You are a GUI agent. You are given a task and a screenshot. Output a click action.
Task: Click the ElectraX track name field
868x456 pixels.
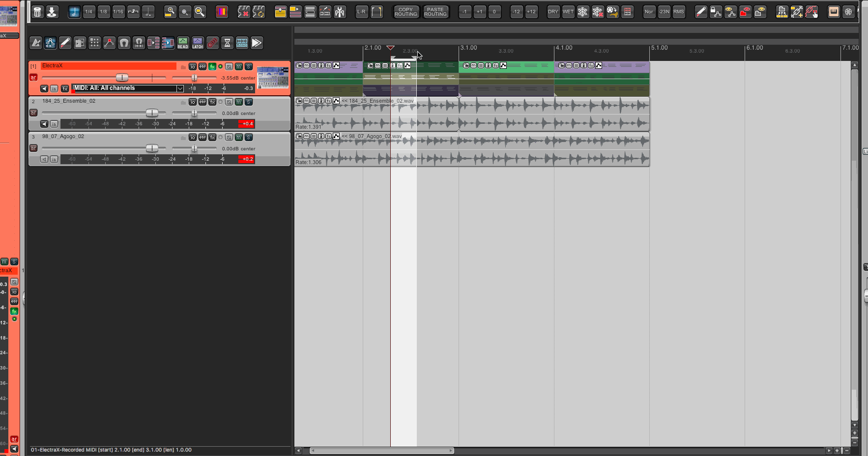click(109, 66)
